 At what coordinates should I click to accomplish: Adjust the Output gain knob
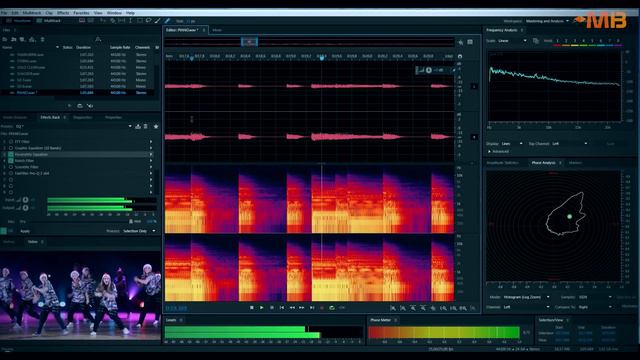click(25, 208)
